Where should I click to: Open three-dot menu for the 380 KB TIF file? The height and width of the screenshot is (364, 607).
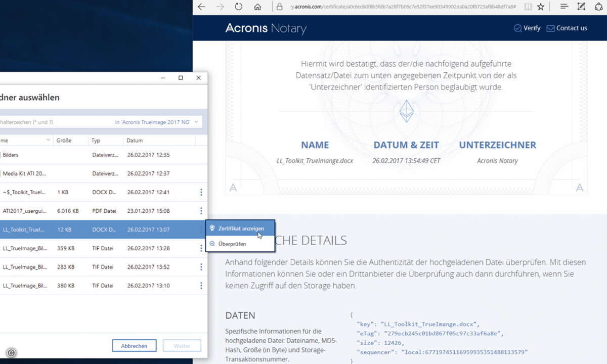click(201, 286)
